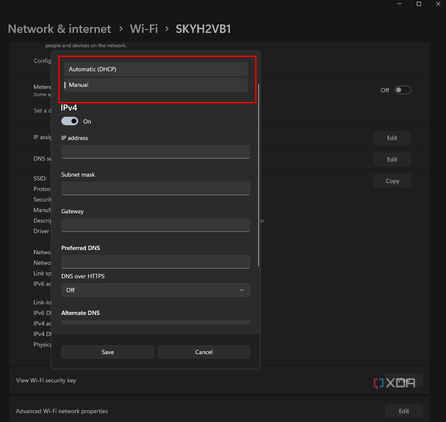Edit Advanced Wi-Fi network properties
The width and height of the screenshot is (446, 422).
(404, 411)
